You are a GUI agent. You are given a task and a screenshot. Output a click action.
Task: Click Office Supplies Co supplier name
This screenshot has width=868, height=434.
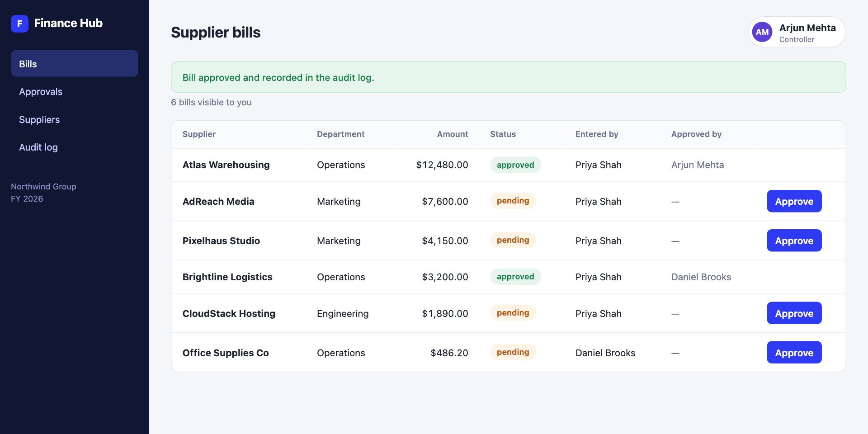pyautogui.click(x=226, y=353)
